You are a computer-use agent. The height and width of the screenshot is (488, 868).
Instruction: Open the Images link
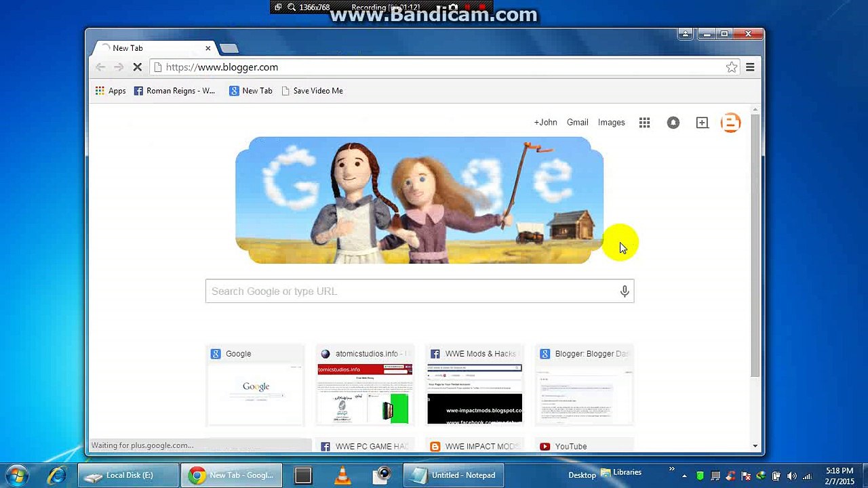click(611, 123)
